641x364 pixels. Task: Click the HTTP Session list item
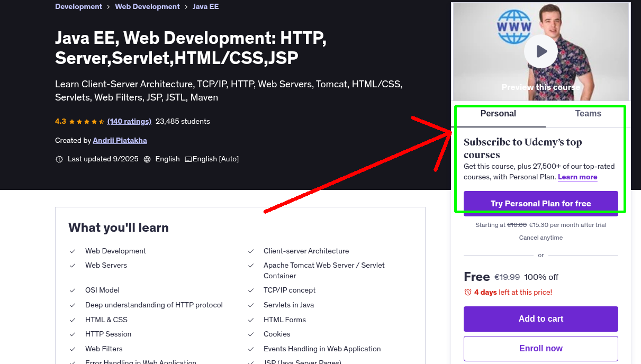click(x=108, y=334)
